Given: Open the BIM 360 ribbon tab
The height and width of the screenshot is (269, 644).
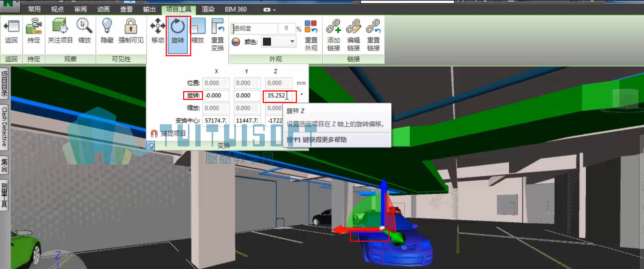Looking at the screenshot, I should coord(236,9).
